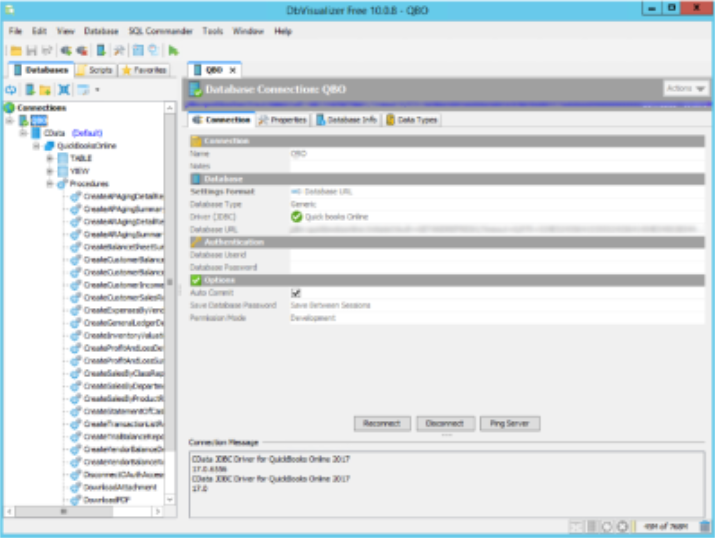
Task: Click the Open file folder toolbar icon
Action: (x=16, y=51)
